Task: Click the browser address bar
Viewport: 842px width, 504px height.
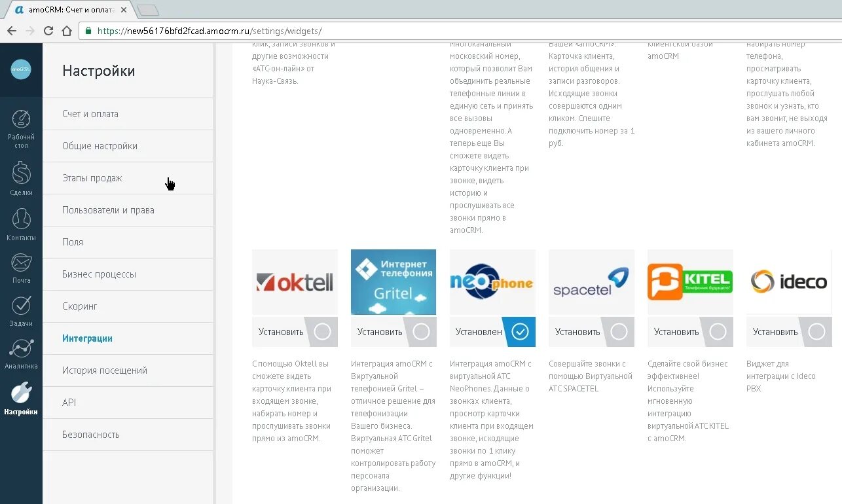Action: coord(262,30)
